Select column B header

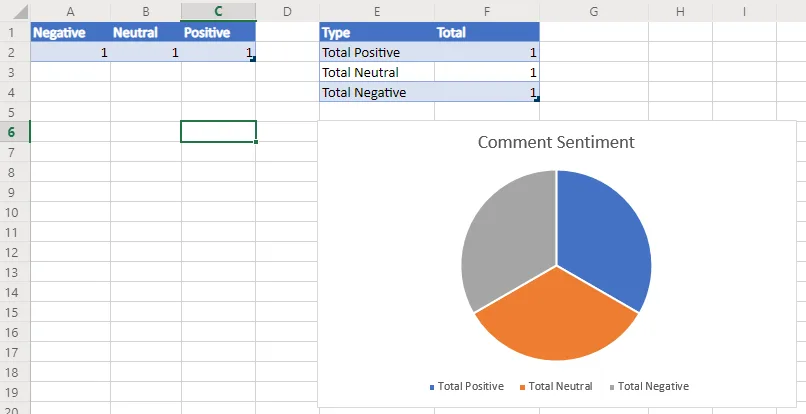[146, 11]
